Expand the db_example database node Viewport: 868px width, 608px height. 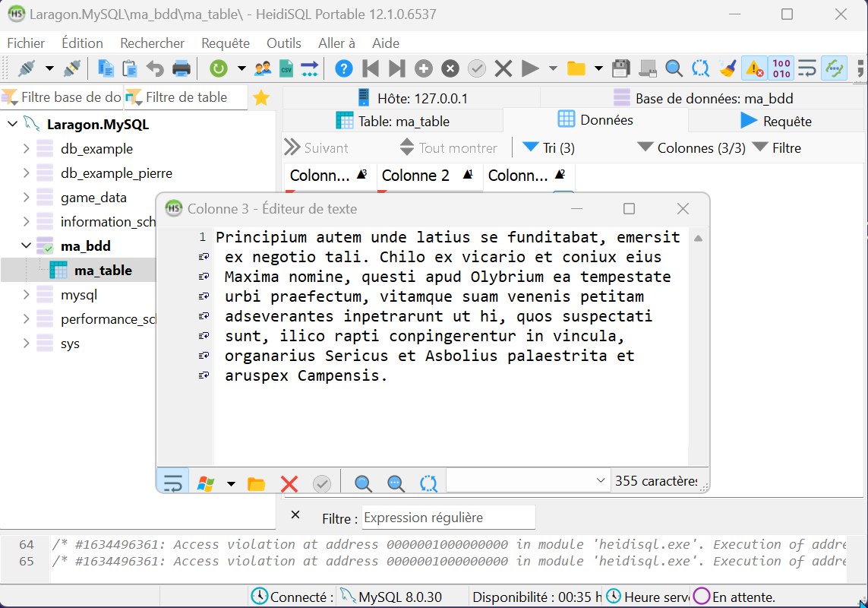coord(27,149)
